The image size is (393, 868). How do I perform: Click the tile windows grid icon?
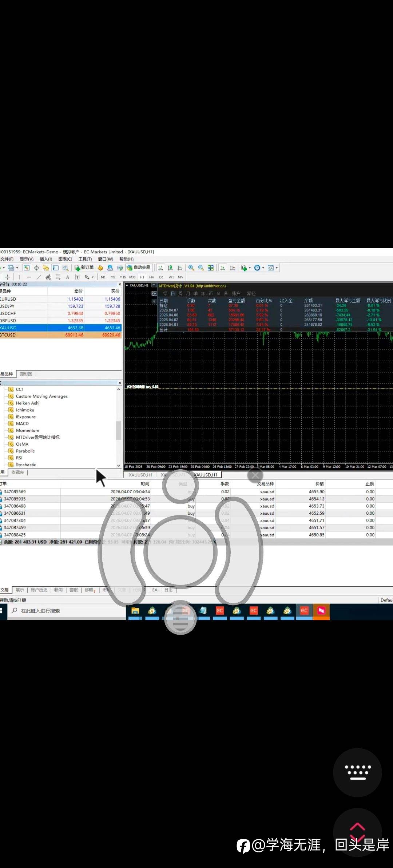pyautogui.click(x=211, y=268)
